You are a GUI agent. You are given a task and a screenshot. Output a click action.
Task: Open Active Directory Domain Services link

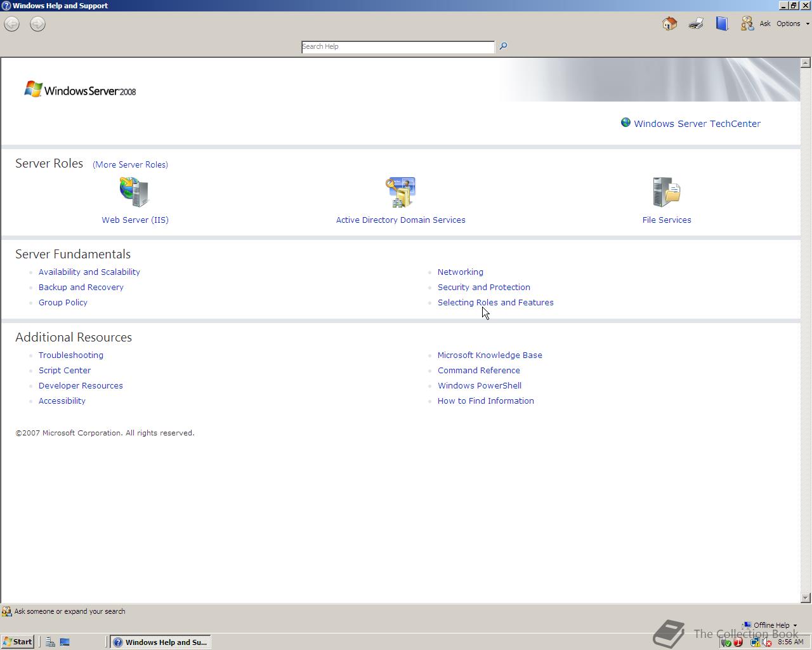point(400,220)
